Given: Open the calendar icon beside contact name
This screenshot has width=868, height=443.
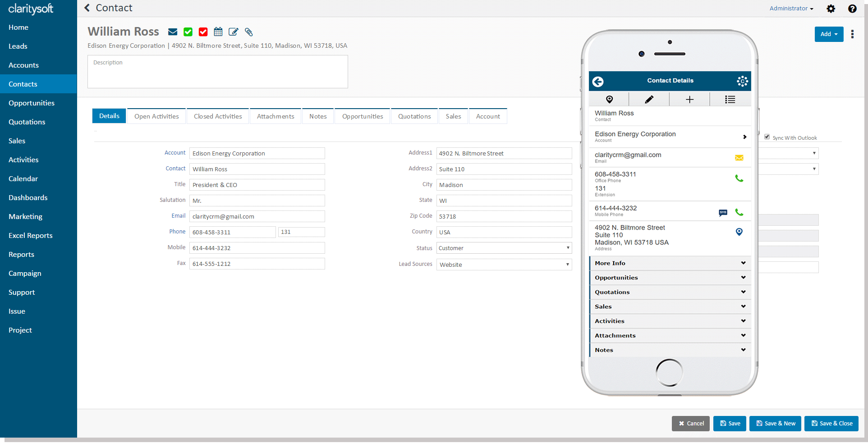Looking at the screenshot, I should [218, 32].
